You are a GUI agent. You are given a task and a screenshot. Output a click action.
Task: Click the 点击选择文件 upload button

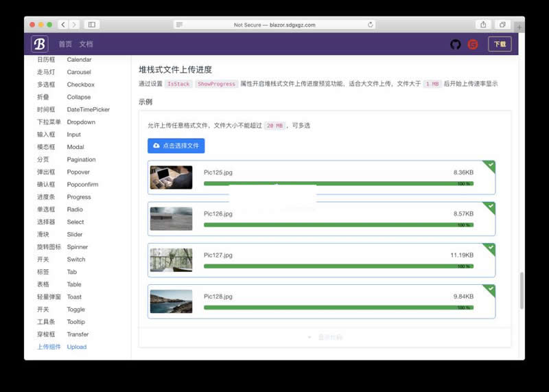point(176,146)
